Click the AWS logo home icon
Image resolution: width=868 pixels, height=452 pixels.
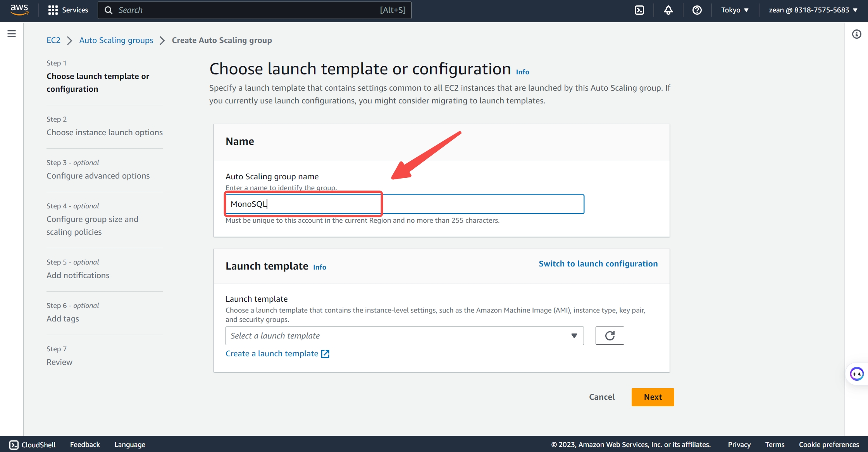click(x=19, y=10)
